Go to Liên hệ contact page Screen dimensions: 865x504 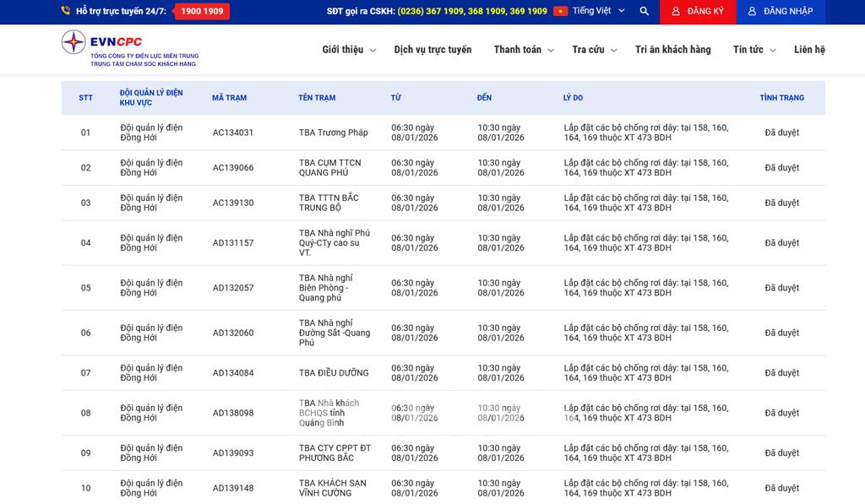pyautogui.click(x=808, y=50)
